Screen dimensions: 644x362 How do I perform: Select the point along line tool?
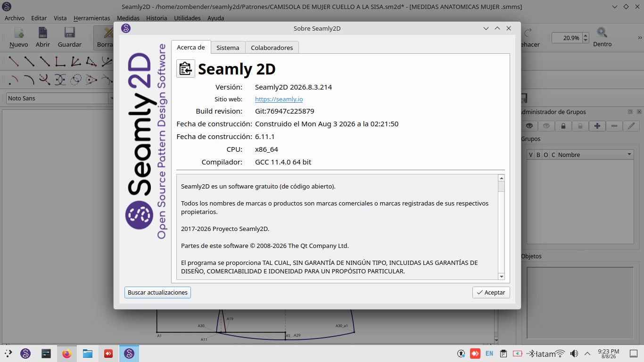[x=29, y=61]
